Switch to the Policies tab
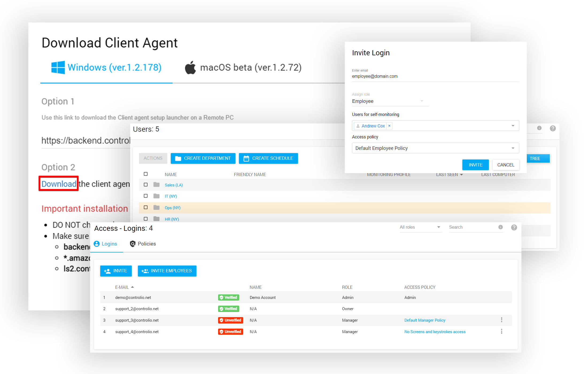 coord(143,244)
